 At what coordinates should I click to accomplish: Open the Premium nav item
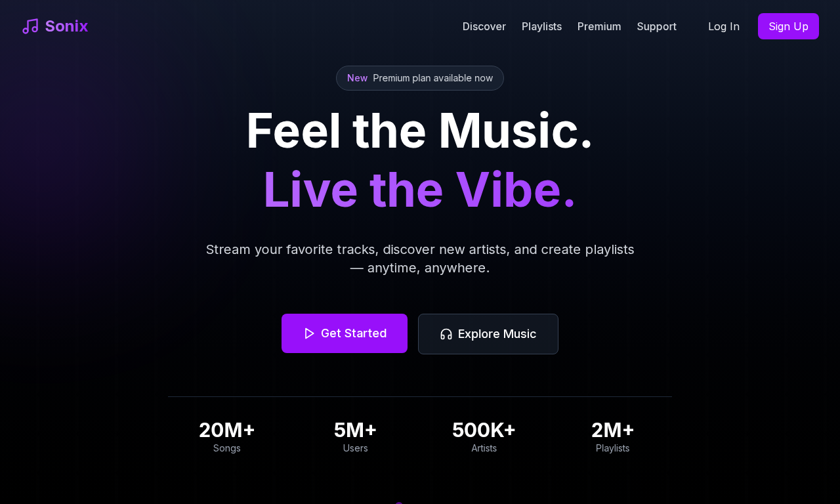(x=599, y=26)
